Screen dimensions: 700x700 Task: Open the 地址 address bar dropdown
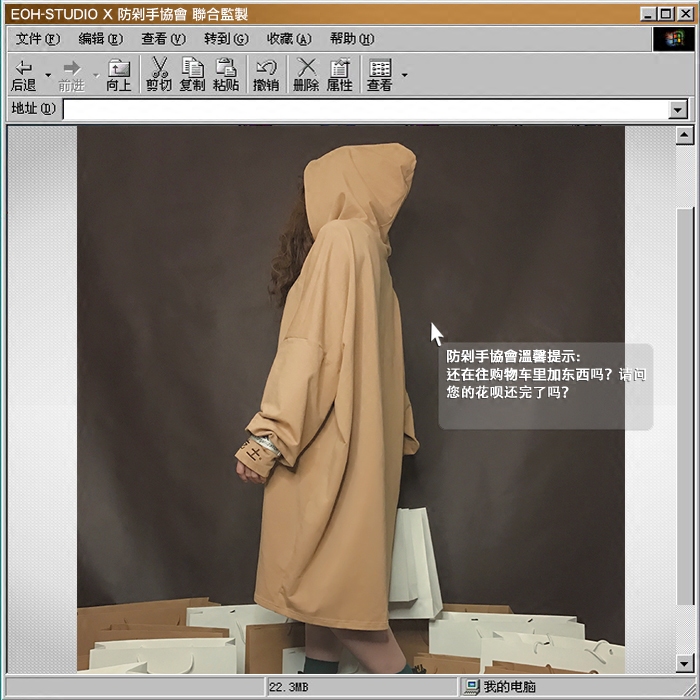[x=679, y=110]
